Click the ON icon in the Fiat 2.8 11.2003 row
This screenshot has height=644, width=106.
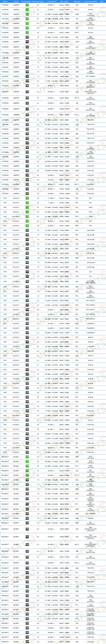[x=27, y=439]
